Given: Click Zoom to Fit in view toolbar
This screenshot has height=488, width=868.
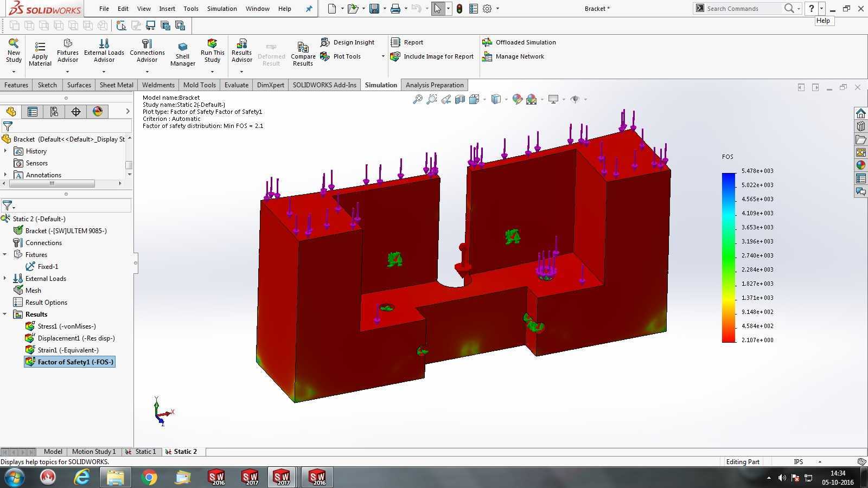Looking at the screenshot, I should [418, 99].
